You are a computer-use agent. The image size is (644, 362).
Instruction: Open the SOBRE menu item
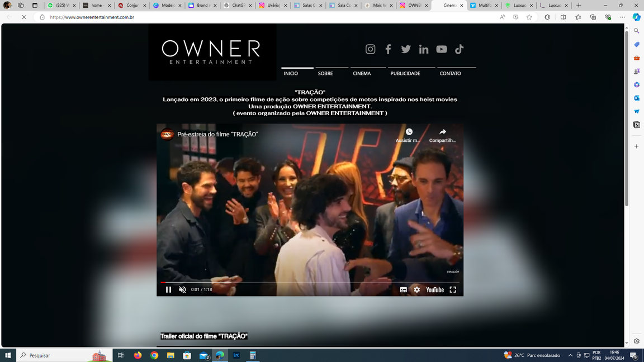(x=325, y=74)
